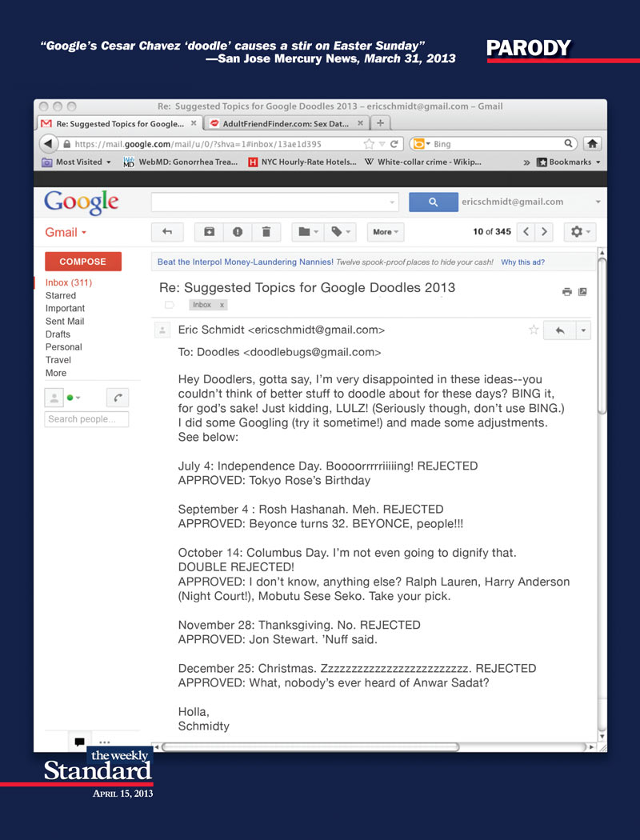Print the message using printer icon
Image resolution: width=640 pixels, height=840 pixels.
[x=567, y=292]
